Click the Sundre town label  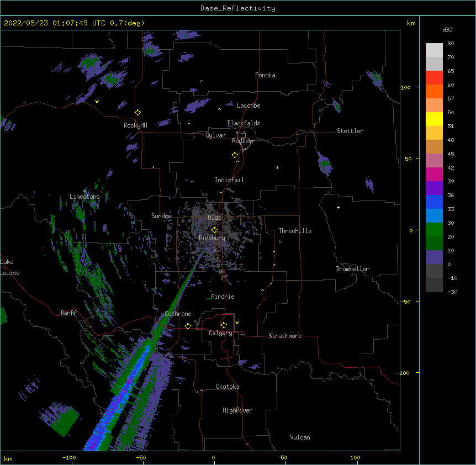point(161,216)
